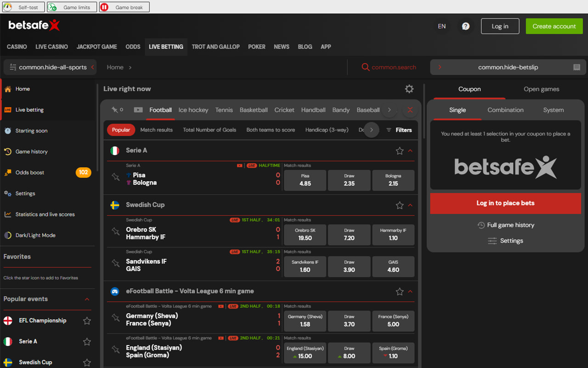Select Both teams to score filter
Viewport: 588px width, 368px height.
tap(271, 130)
